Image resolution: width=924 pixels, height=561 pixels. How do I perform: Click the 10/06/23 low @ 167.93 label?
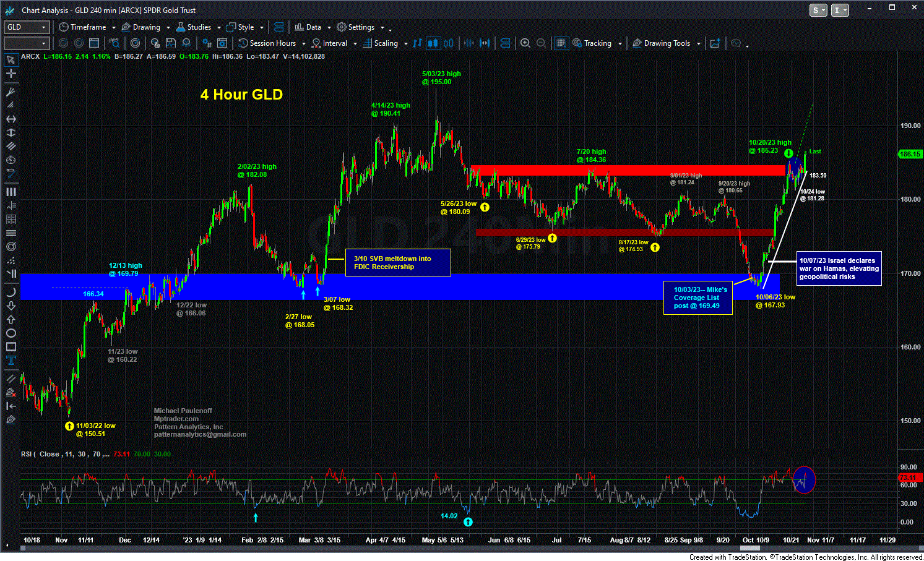click(775, 301)
